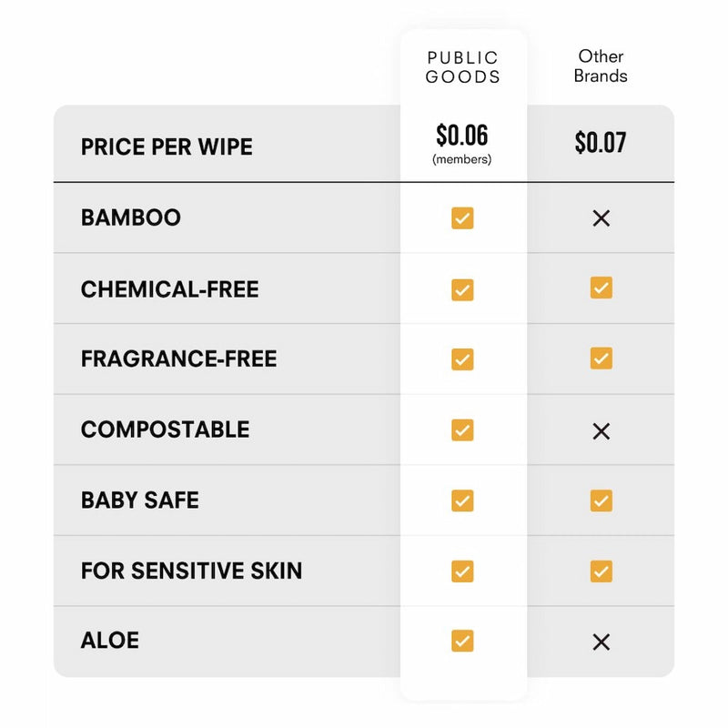Screen dimensions: 728x728
Task: Click Public Goods Sensitive Skin checkmark
Action: (462, 571)
